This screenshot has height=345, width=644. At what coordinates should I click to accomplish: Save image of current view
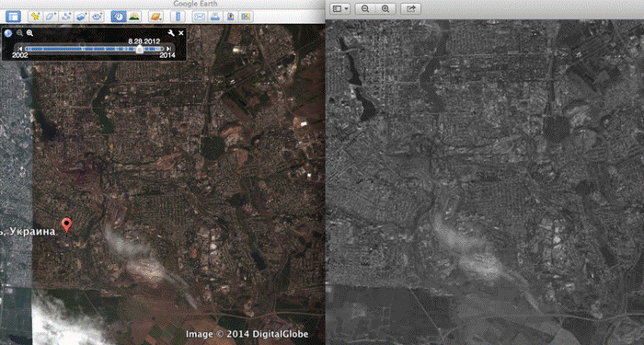pos(230,17)
